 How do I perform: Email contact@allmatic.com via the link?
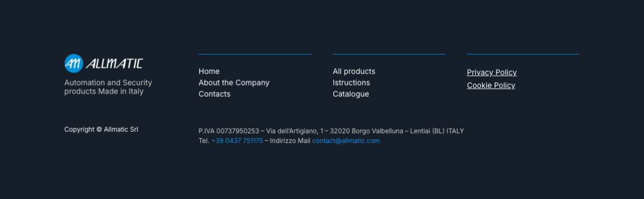click(x=346, y=140)
